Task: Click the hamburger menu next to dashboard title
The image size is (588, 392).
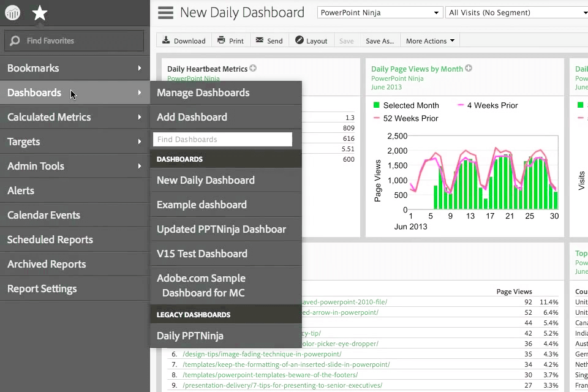Action: [x=164, y=12]
